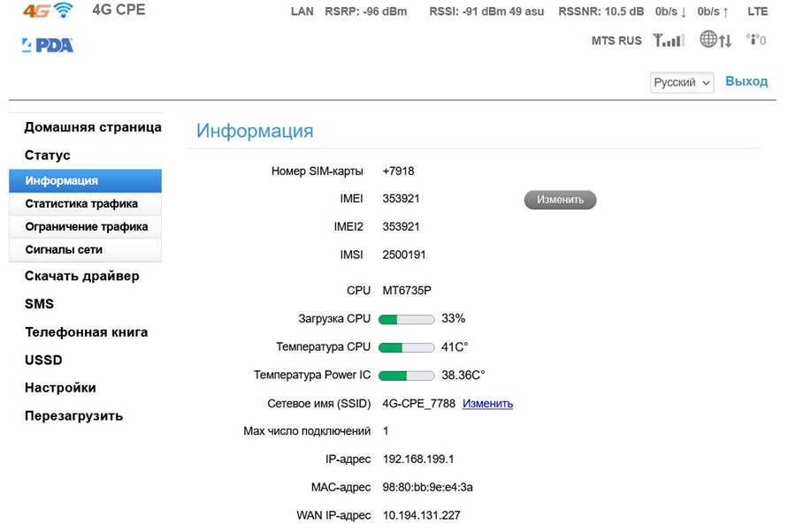Open Ограничение трафика submenu
Image resolution: width=796 pixels, height=532 pixels.
85,227
